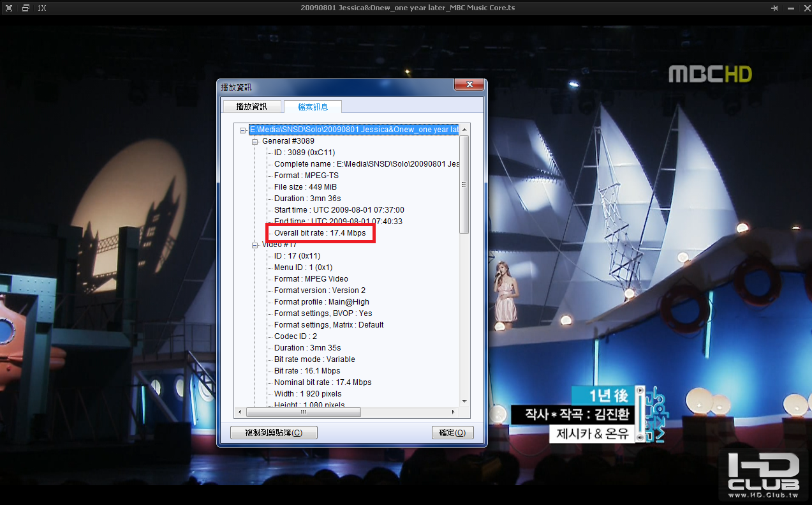Viewport: 812px width, 505px height.
Task: Click the "Bit rate mode : Variable" row
Action: point(314,359)
